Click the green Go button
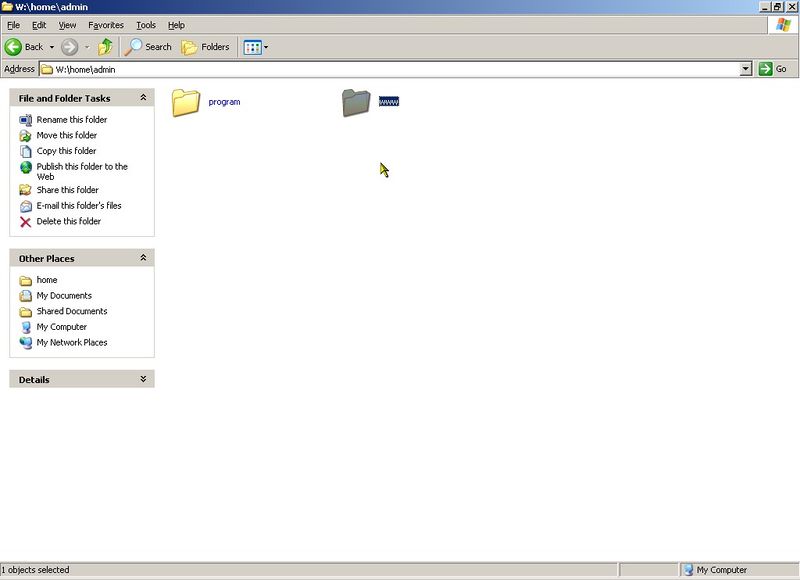Viewport: 800px width, 580px height. (x=772, y=69)
